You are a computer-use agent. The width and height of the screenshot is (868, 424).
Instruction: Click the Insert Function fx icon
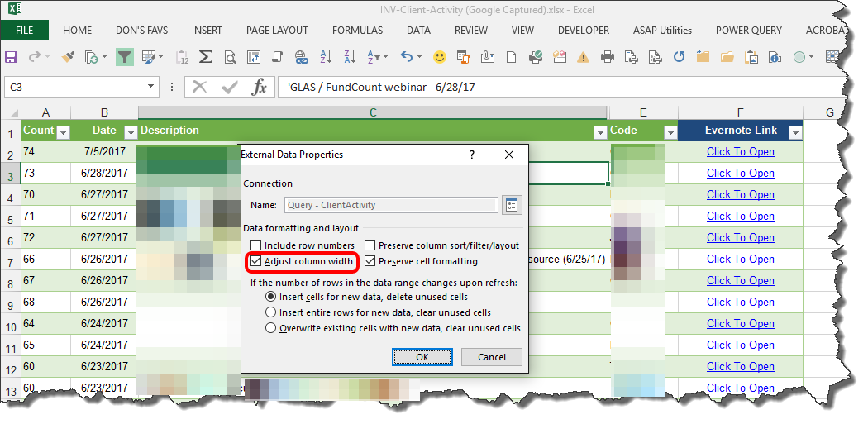pyautogui.click(x=259, y=87)
